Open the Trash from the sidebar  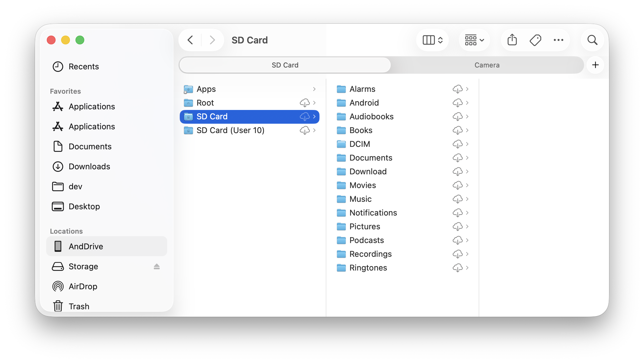coord(79,306)
